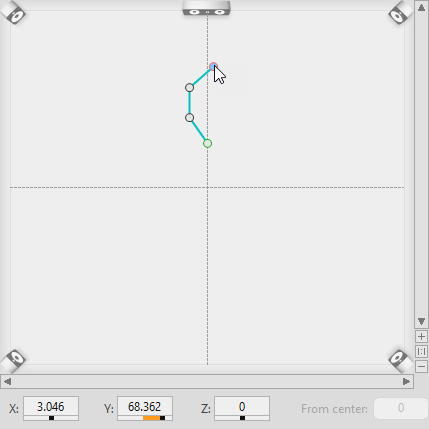Click the rear-right speaker icon
This screenshot has width=429, height=429.
pyautogui.click(x=400, y=361)
